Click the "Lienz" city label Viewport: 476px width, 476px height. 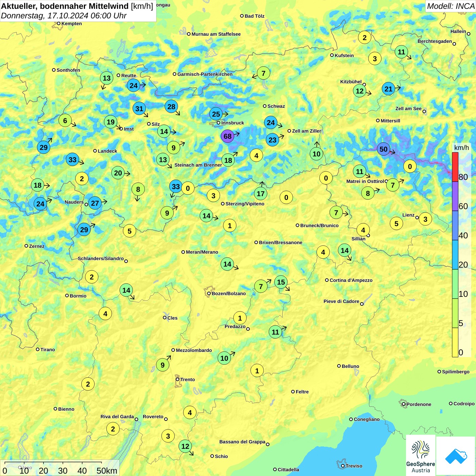point(408,215)
